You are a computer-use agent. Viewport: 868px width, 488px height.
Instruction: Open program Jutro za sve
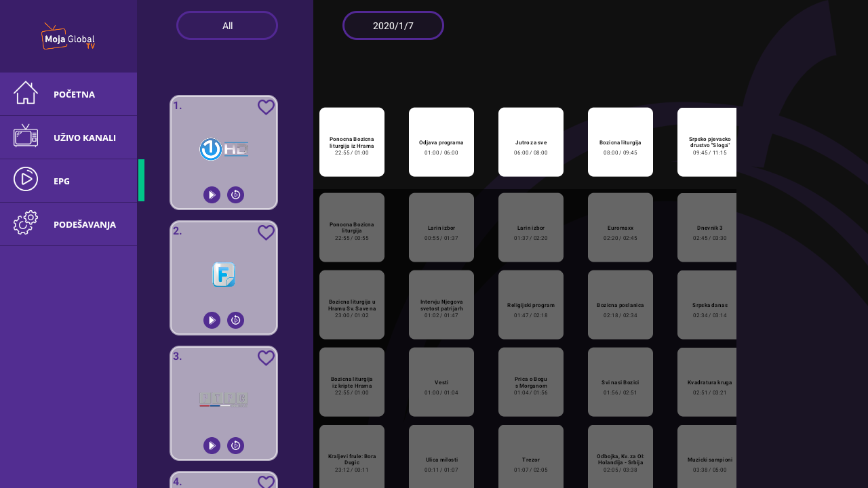(531, 142)
